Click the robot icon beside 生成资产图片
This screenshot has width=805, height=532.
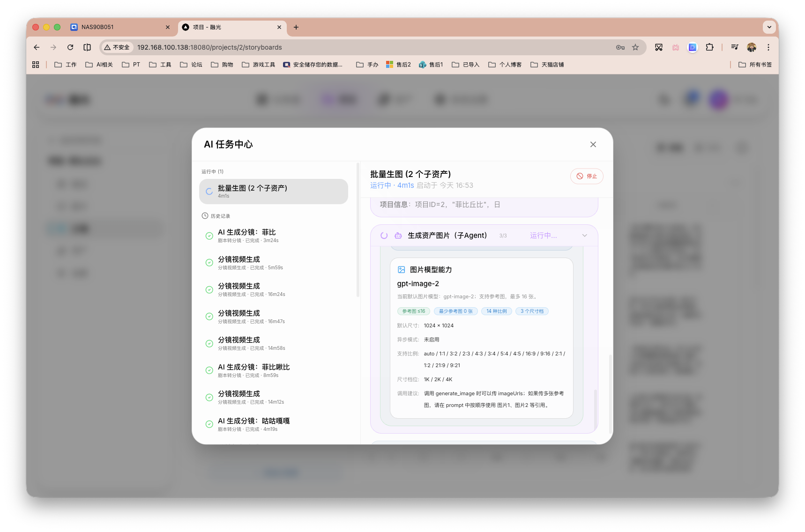(398, 236)
